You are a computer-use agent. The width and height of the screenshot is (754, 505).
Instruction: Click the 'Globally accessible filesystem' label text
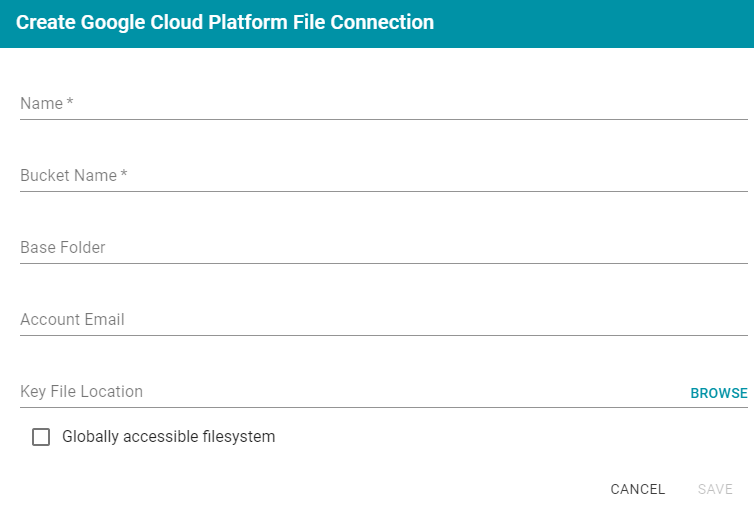pos(168,437)
